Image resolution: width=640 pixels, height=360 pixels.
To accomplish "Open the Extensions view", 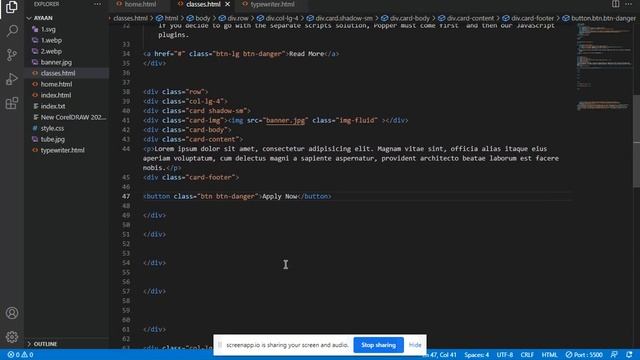I will click(x=12, y=103).
